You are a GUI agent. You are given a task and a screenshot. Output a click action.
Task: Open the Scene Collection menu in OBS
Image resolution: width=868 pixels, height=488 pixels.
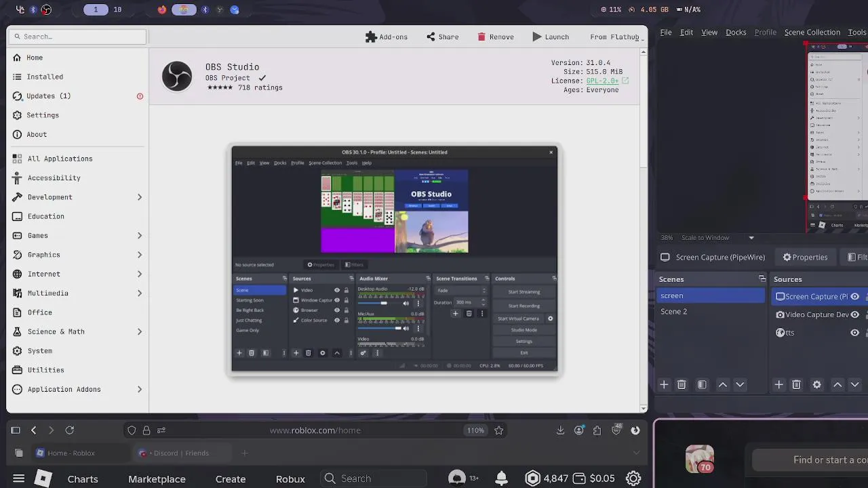coord(812,33)
